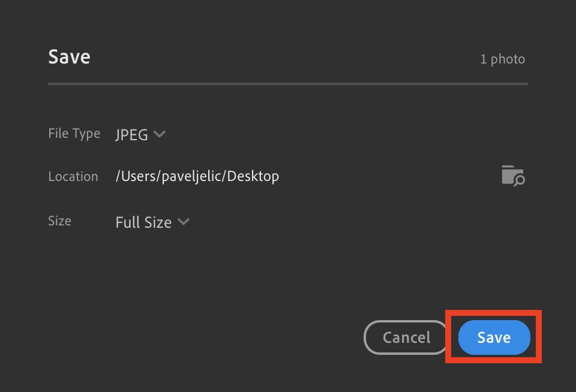
Task: Click the 1 photo count text
Action: pos(502,59)
